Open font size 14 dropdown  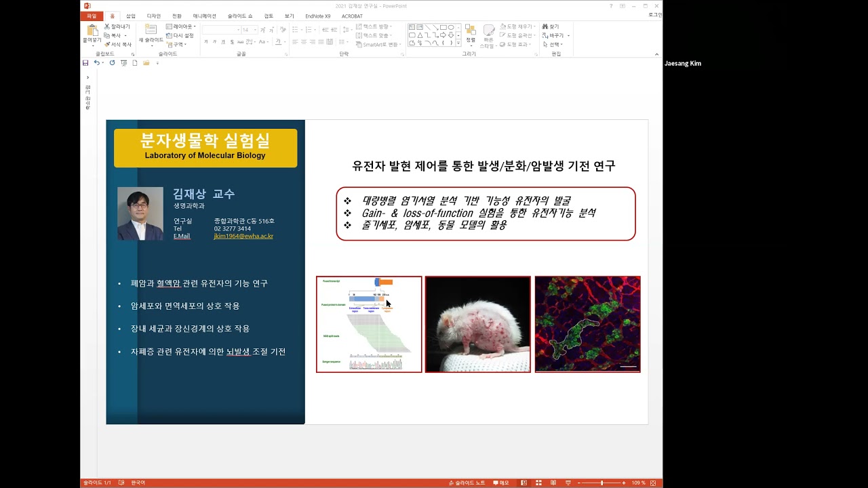coord(255,30)
